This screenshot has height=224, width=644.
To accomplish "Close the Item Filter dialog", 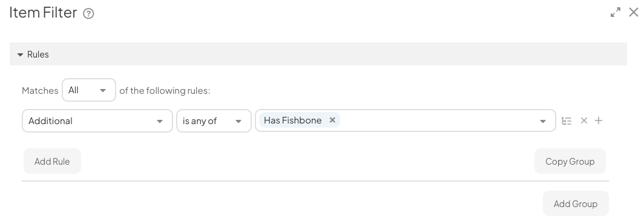I will coord(634,12).
